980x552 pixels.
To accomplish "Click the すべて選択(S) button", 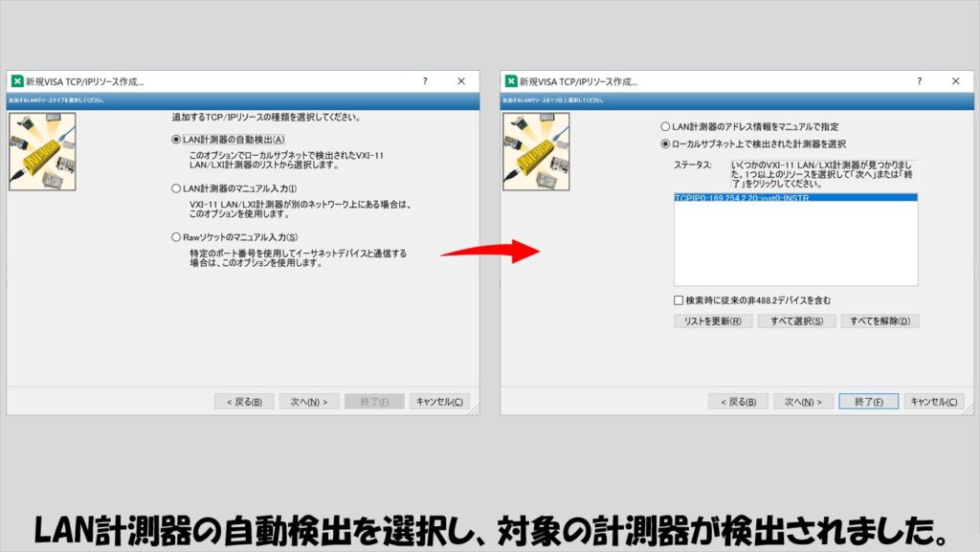I will (x=796, y=321).
